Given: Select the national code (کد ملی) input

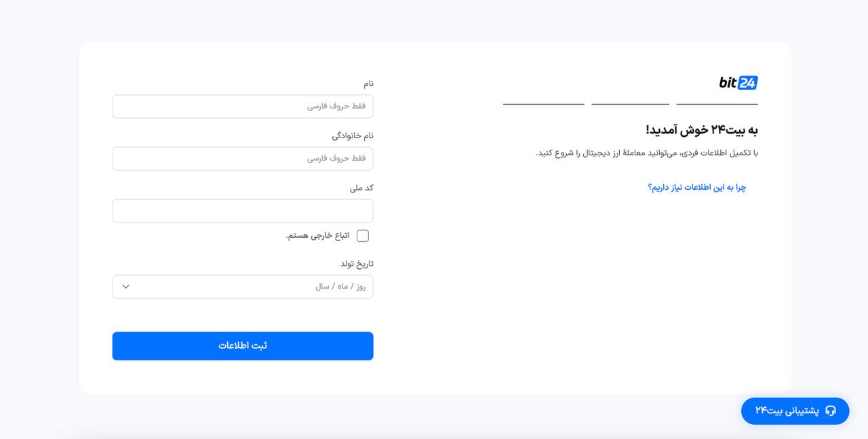Looking at the screenshot, I should pos(243,211).
